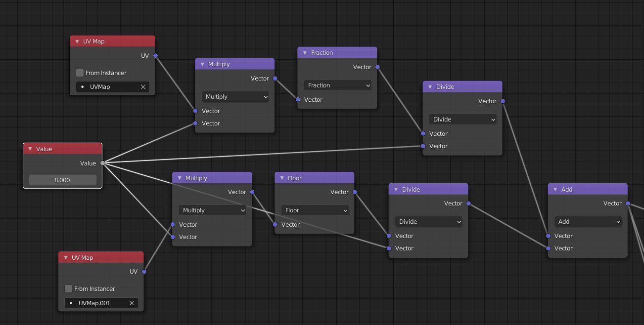Collapse the Floor node via its triangle

282,178
